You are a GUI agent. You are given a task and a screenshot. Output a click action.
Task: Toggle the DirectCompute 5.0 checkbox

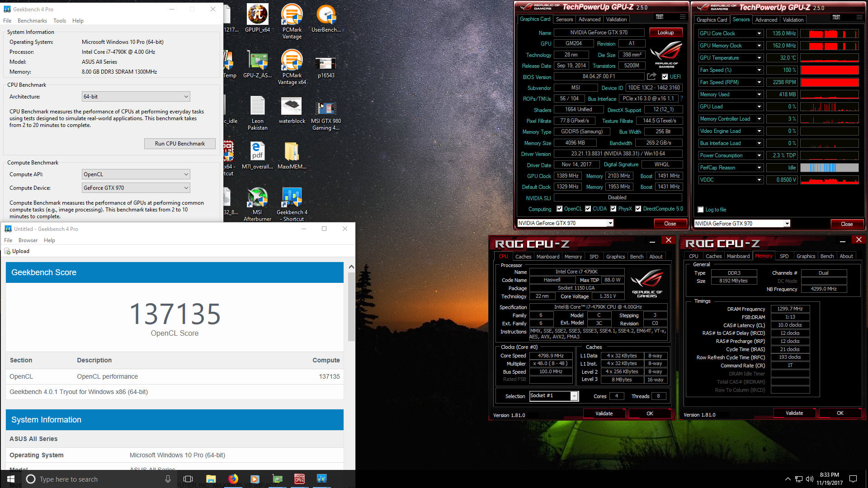[x=638, y=209]
